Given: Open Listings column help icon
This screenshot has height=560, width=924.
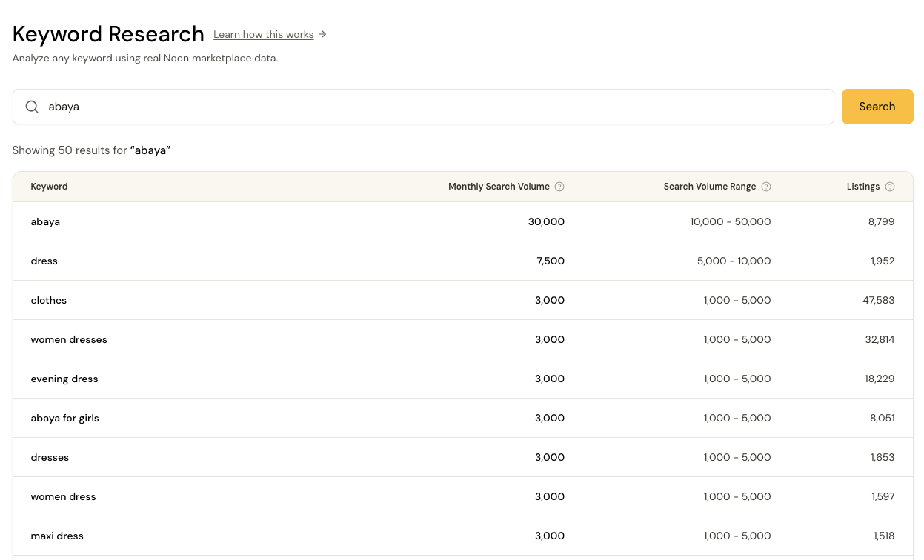Looking at the screenshot, I should tap(890, 187).
